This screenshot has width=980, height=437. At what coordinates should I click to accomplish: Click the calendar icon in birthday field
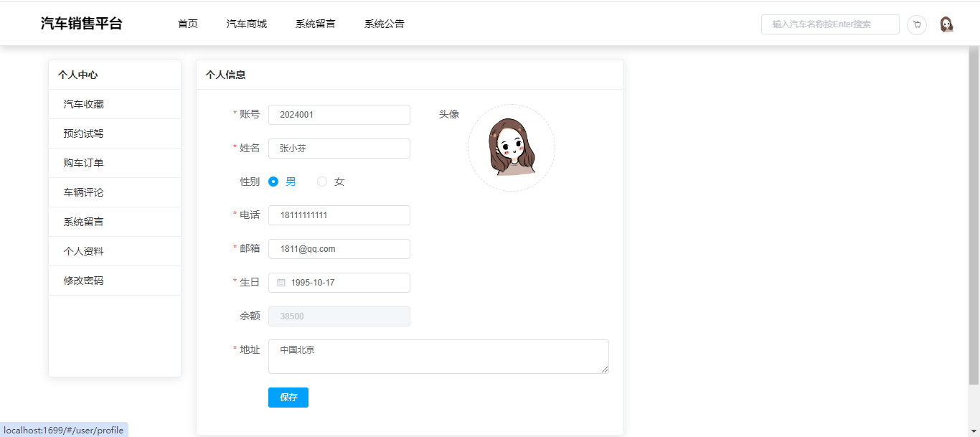pyautogui.click(x=281, y=283)
